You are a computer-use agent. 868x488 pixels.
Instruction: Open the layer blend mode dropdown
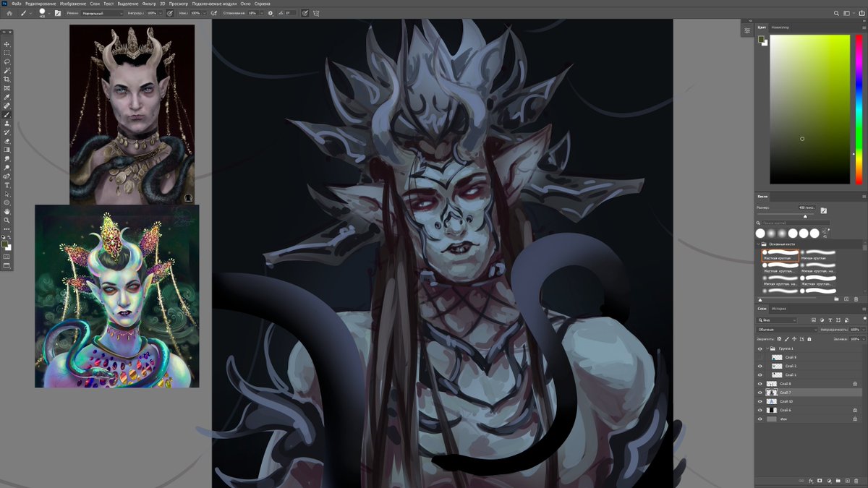[787, 329]
